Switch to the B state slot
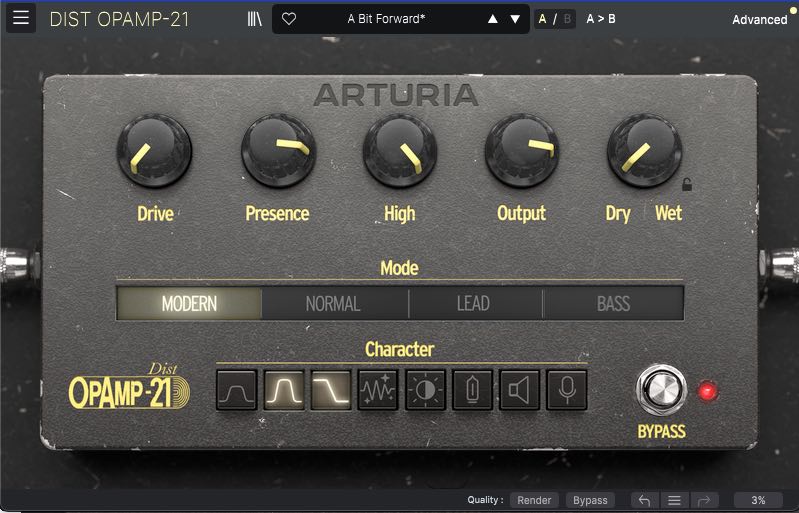This screenshot has width=799, height=513. [x=567, y=19]
